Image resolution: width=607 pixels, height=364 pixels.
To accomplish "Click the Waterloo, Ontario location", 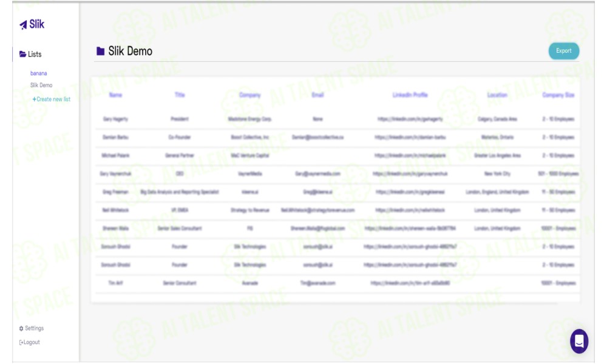I will tap(497, 137).
